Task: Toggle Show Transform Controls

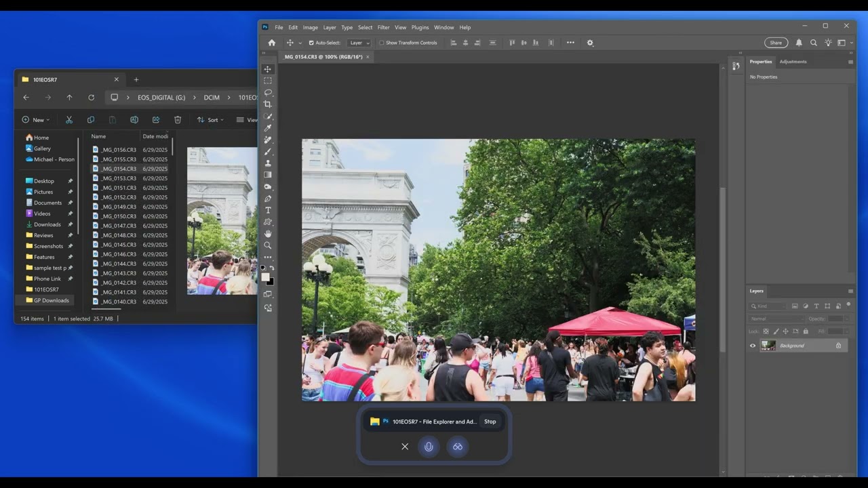Action: click(382, 42)
